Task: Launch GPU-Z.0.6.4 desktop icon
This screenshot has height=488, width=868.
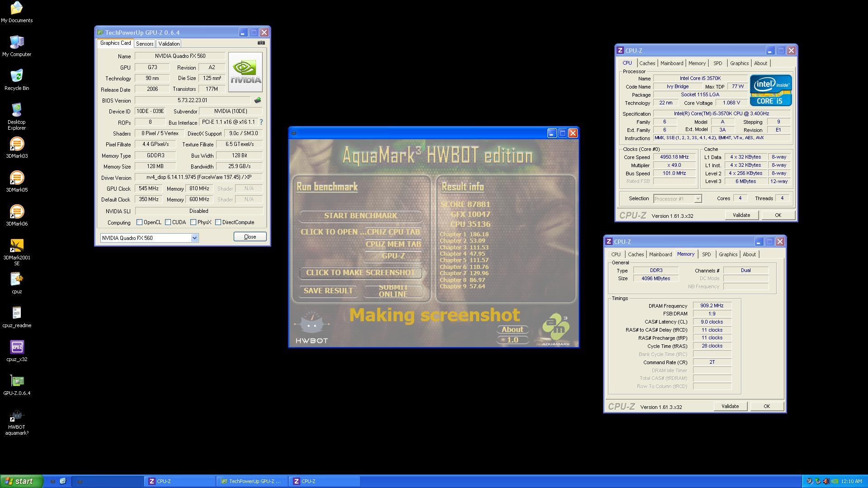Action: click(x=17, y=385)
